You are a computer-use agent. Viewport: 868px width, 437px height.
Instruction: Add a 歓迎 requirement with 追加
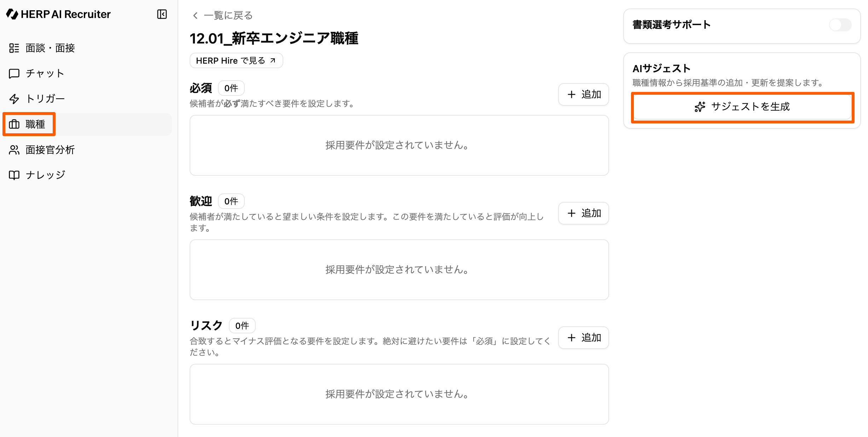(584, 213)
